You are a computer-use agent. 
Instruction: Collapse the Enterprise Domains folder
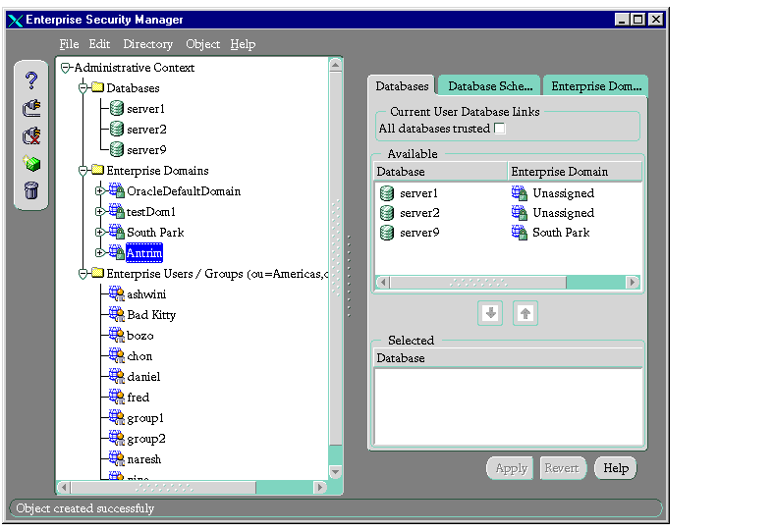(x=83, y=171)
